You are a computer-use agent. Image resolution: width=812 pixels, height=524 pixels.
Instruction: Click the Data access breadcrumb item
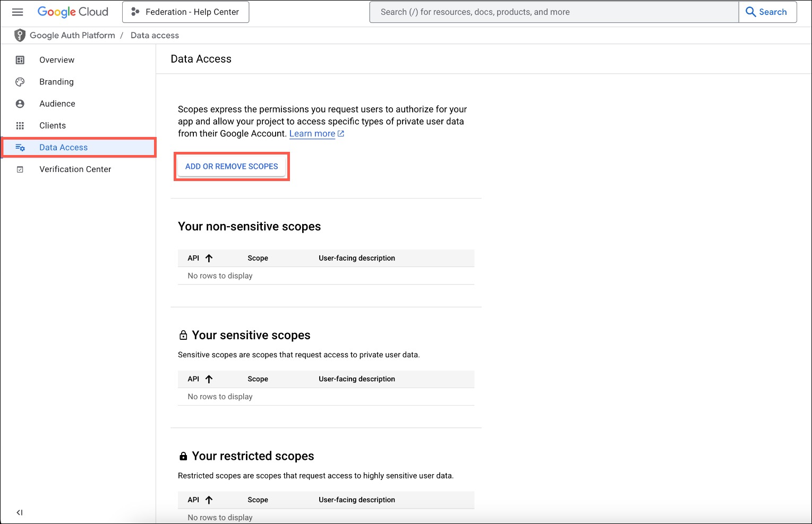pyautogui.click(x=154, y=35)
